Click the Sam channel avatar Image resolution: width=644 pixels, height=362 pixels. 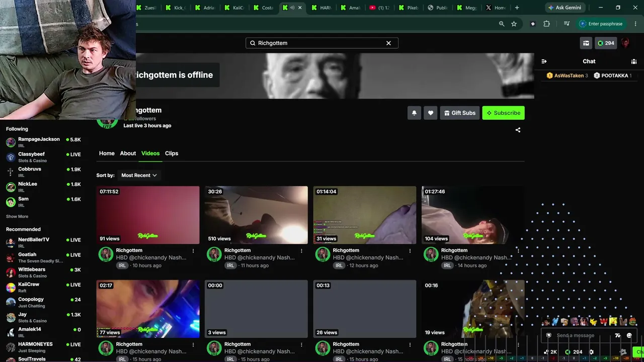tap(11, 202)
